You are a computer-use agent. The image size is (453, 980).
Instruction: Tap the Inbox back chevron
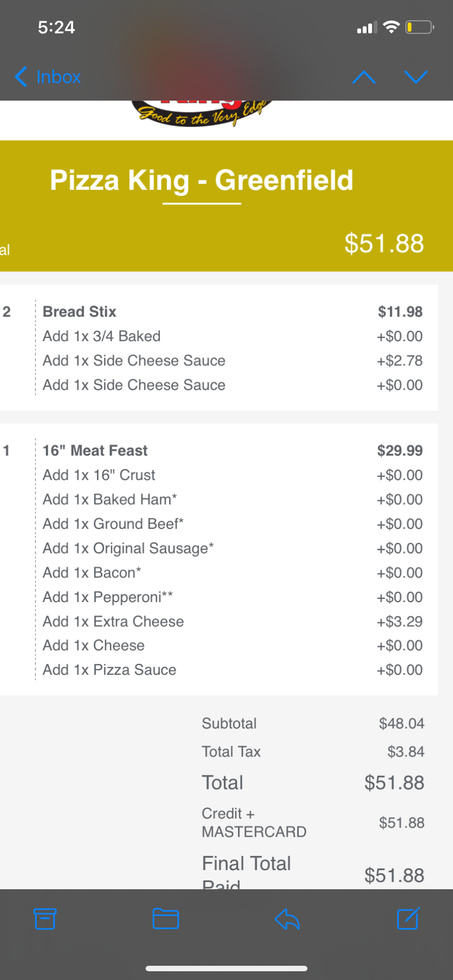point(21,77)
